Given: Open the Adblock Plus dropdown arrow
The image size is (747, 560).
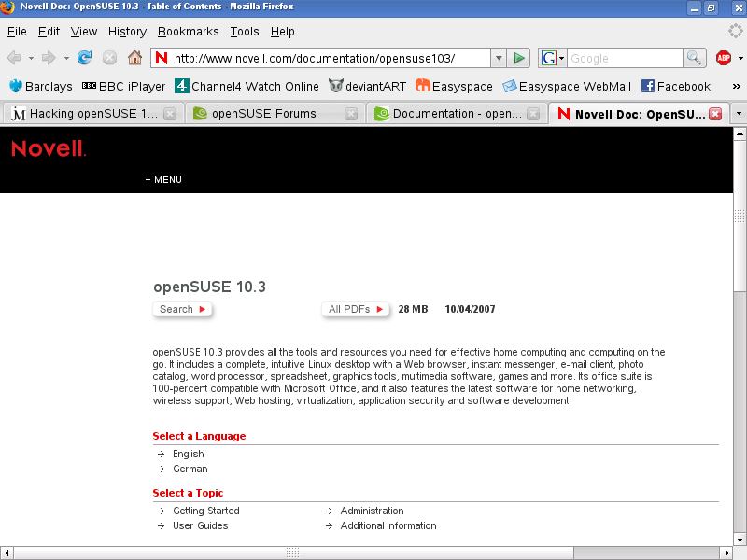Looking at the screenshot, I should pyautogui.click(x=740, y=59).
